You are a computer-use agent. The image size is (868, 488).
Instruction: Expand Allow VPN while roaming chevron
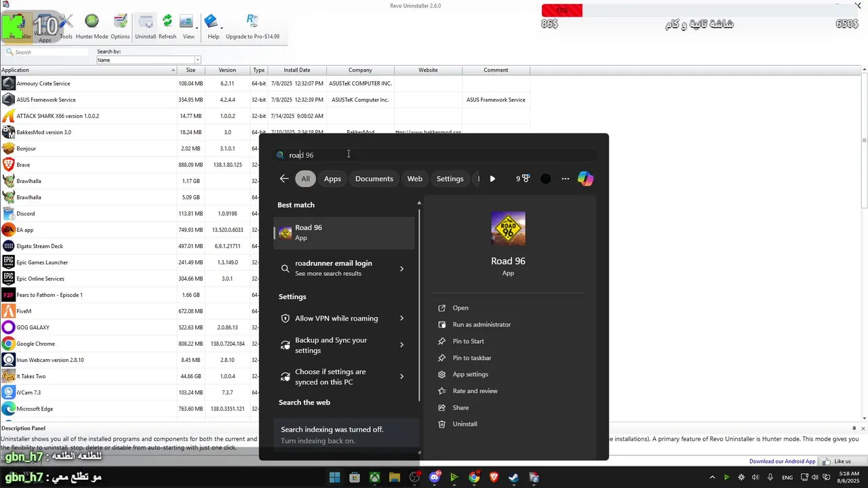(401, 319)
